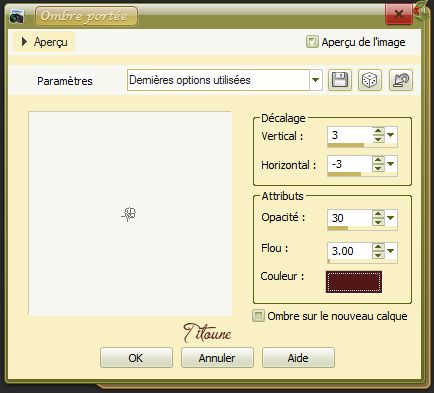Open the Vertical slider dropdown arrow

pyautogui.click(x=391, y=135)
